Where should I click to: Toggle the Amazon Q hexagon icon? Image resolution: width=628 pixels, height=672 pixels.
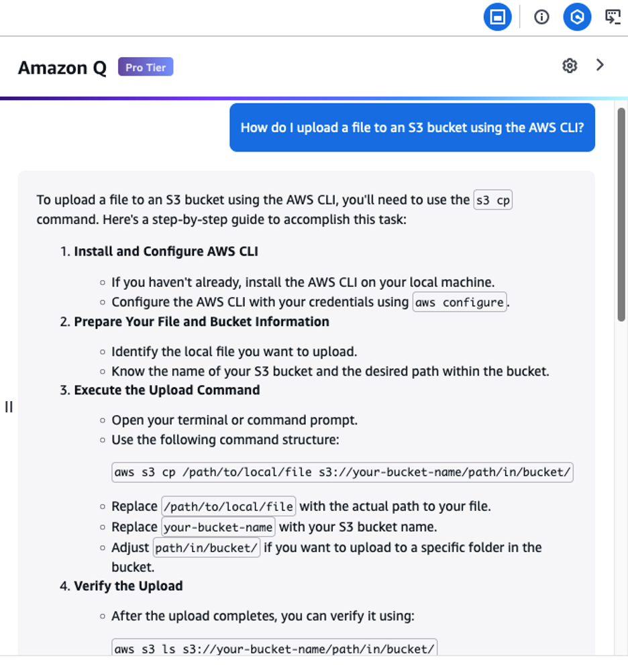[577, 17]
